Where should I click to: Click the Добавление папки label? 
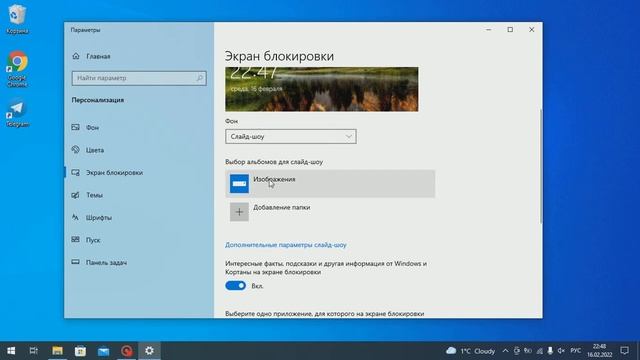point(282,207)
